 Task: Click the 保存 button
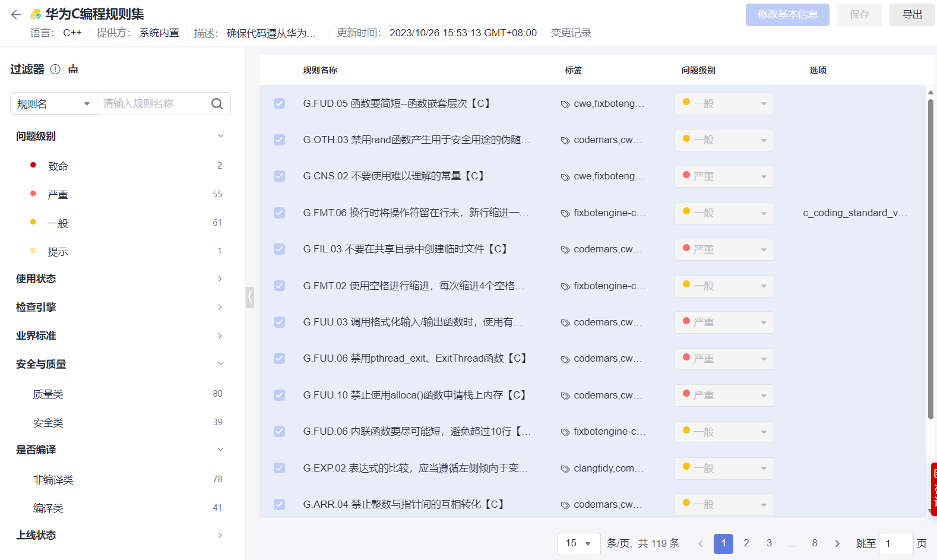coord(859,14)
